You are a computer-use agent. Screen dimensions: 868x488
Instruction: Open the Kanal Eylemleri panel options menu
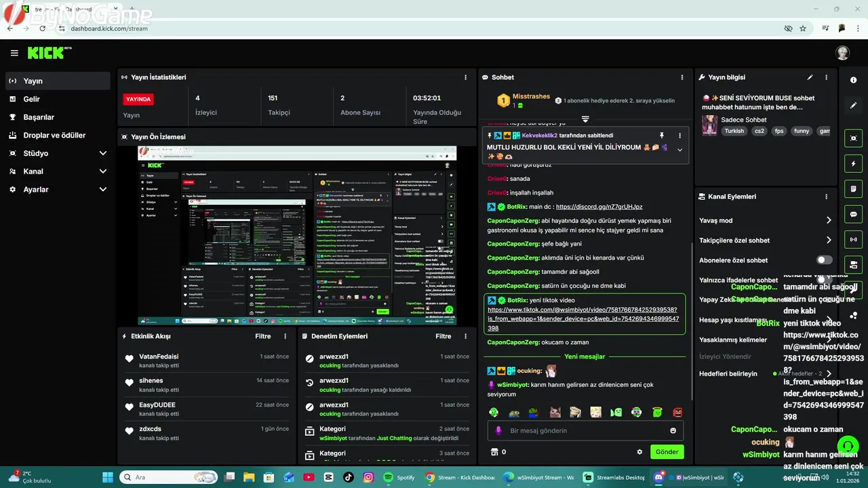pyautogui.click(x=826, y=197)
